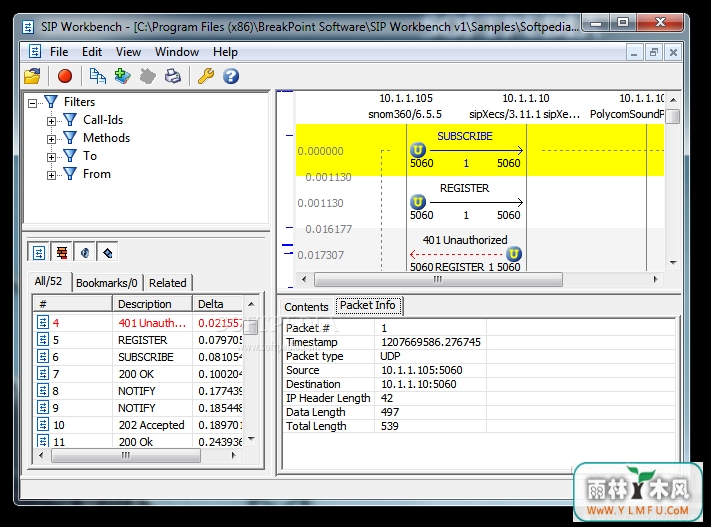
Task: Switch to the Related tab
Action: coord(168,283)
